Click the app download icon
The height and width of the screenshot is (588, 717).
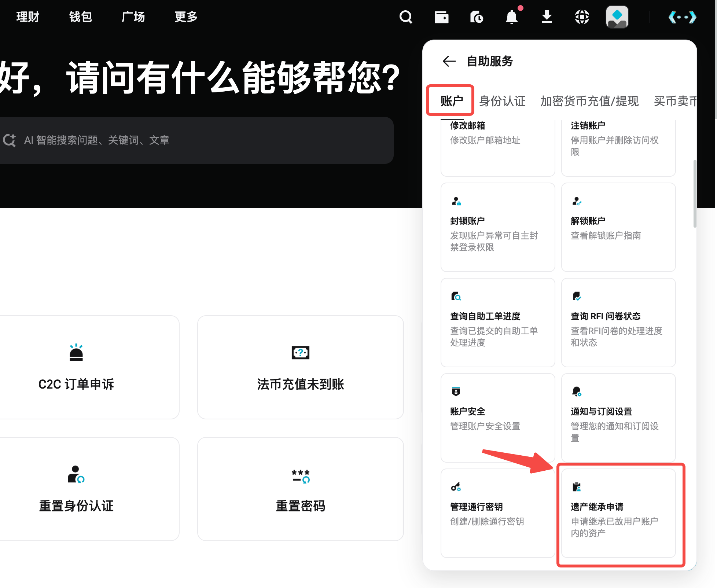pyautogui.click(x=547, y=17)
